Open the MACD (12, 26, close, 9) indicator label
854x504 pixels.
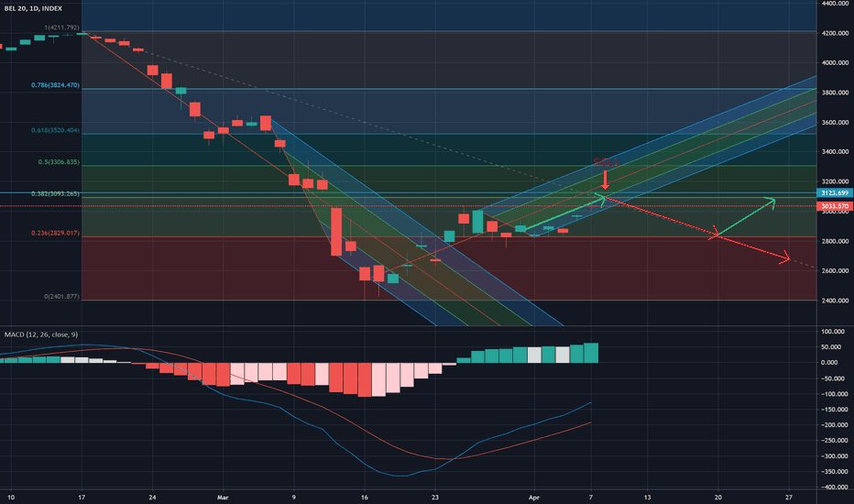[x=41, y=334]
